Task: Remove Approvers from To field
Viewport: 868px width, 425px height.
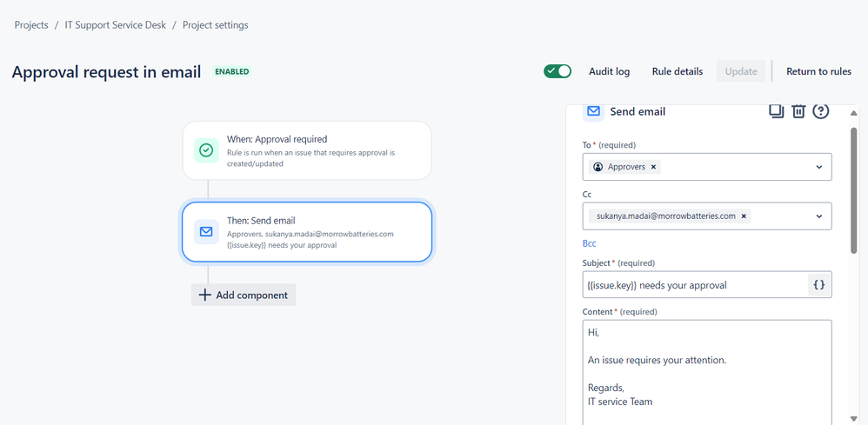Action: 653,167
